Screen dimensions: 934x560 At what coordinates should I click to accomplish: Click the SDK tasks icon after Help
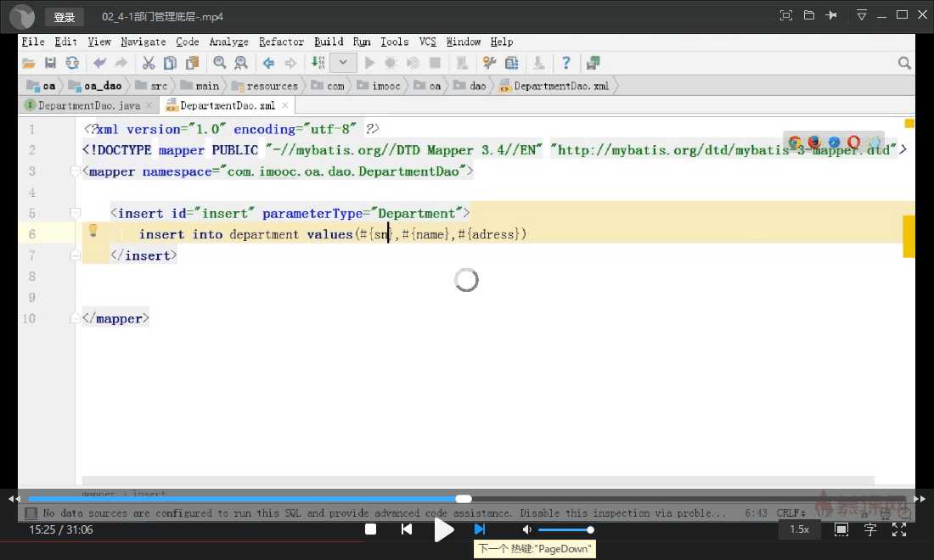point(593,63)
